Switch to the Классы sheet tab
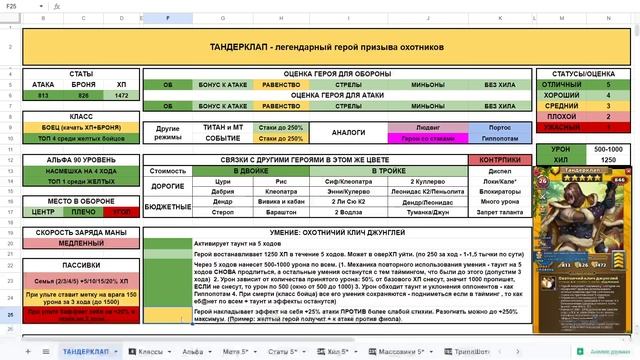The width and height of the screenshot is (640, 360). click(x=151, y=351)
